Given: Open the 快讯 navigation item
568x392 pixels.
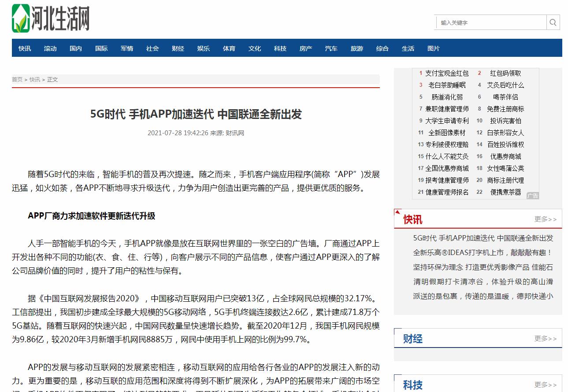Looking at the screenshot, I should point(25,48).
